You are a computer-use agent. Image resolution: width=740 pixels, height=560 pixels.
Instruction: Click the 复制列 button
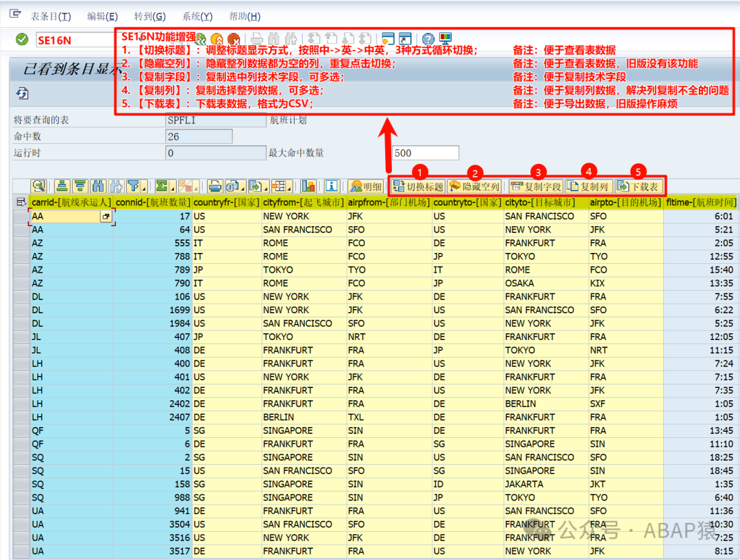[x=589, y=186]
